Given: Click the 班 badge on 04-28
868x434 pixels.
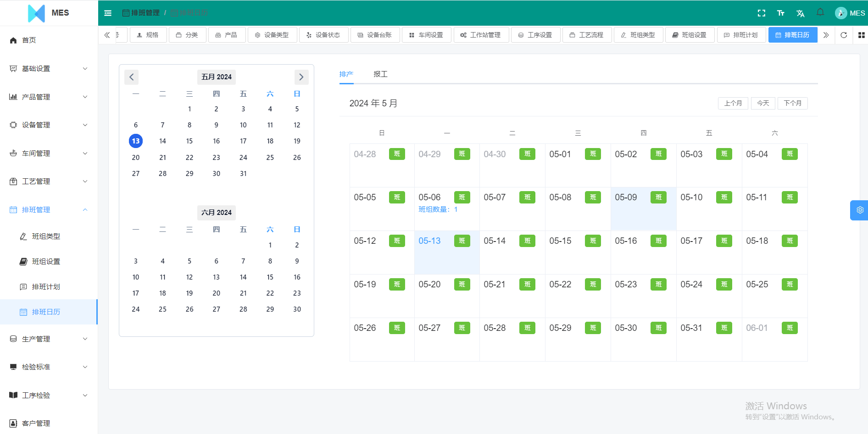Looking at the screenshot, I should coord(397,154).
